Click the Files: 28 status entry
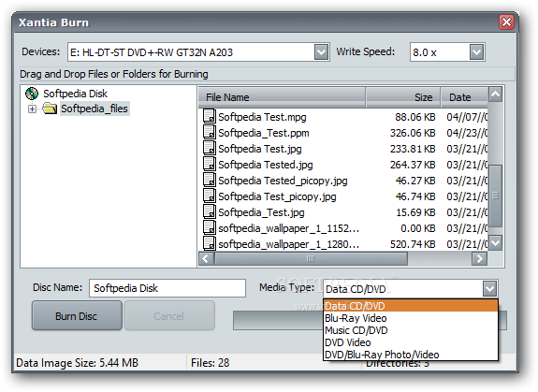Image resolution: width=538 pixels, height=392 pixels. click(210, 362)
